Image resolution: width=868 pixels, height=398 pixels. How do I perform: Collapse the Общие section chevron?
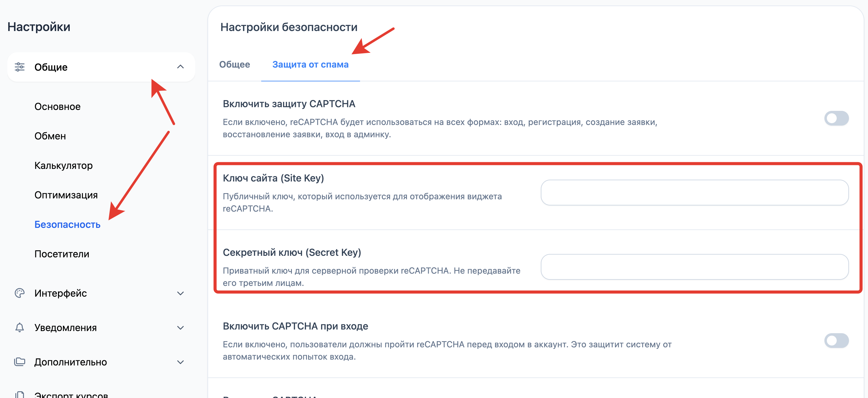point(180,67)
